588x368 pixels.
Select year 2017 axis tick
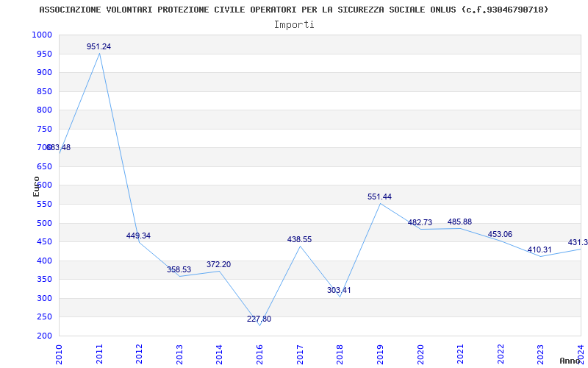coord(300,354)
